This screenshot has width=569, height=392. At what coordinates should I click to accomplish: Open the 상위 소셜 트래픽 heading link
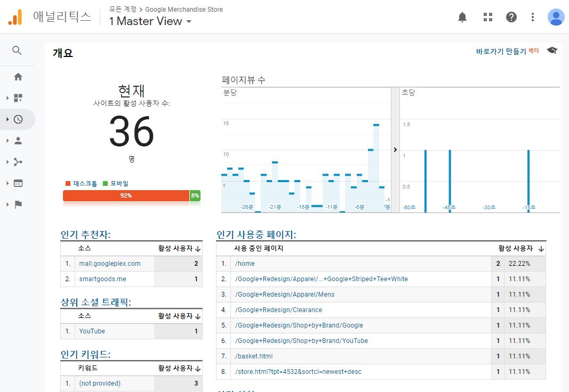coord(95,302)
